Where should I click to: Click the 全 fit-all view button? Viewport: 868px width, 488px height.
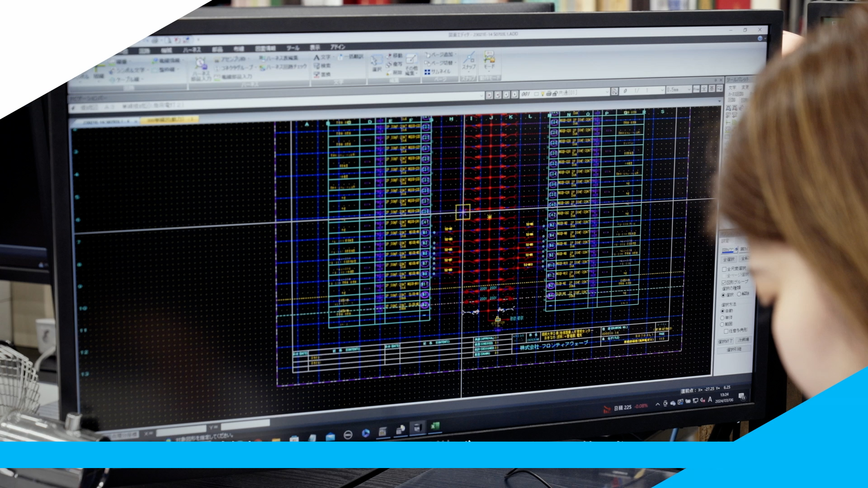[704, 88]
